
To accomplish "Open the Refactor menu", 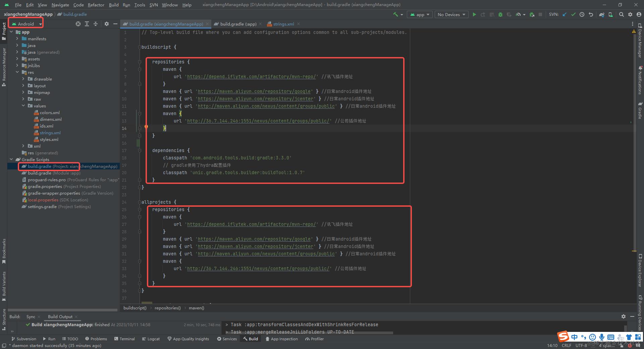I will tap(96, 5).
